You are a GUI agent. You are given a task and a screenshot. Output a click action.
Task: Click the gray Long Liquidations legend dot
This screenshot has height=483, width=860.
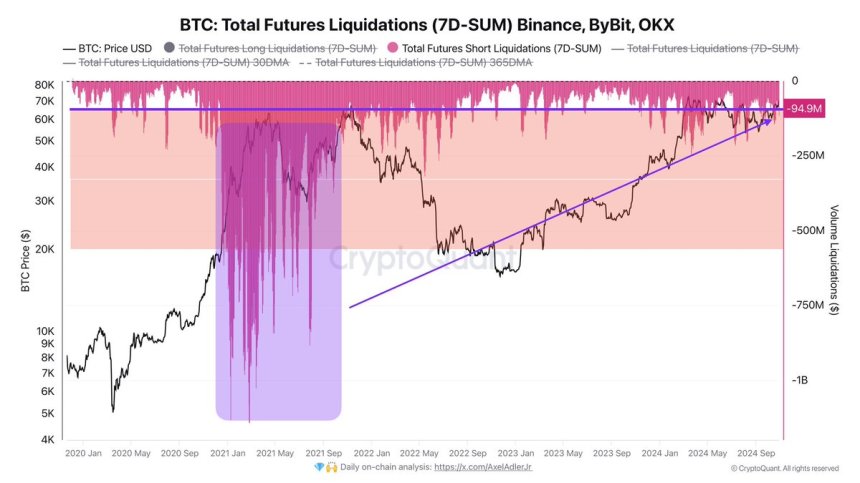(169, 47)
